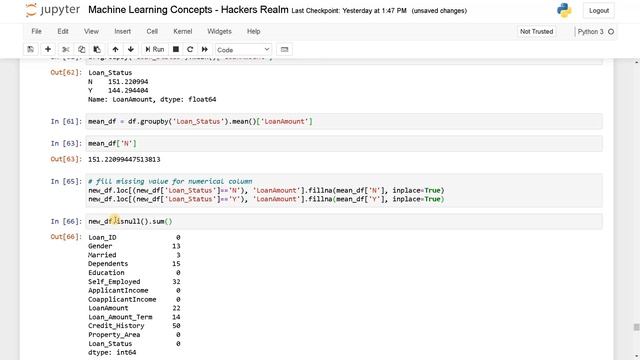Cut selected cells with scissors icon
Image resolution: width=640 pixels, height=360 pixels.
(65, 49)
